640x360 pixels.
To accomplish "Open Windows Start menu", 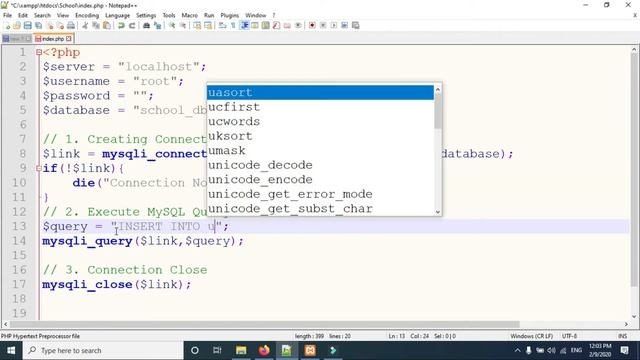I will point(11,351).
